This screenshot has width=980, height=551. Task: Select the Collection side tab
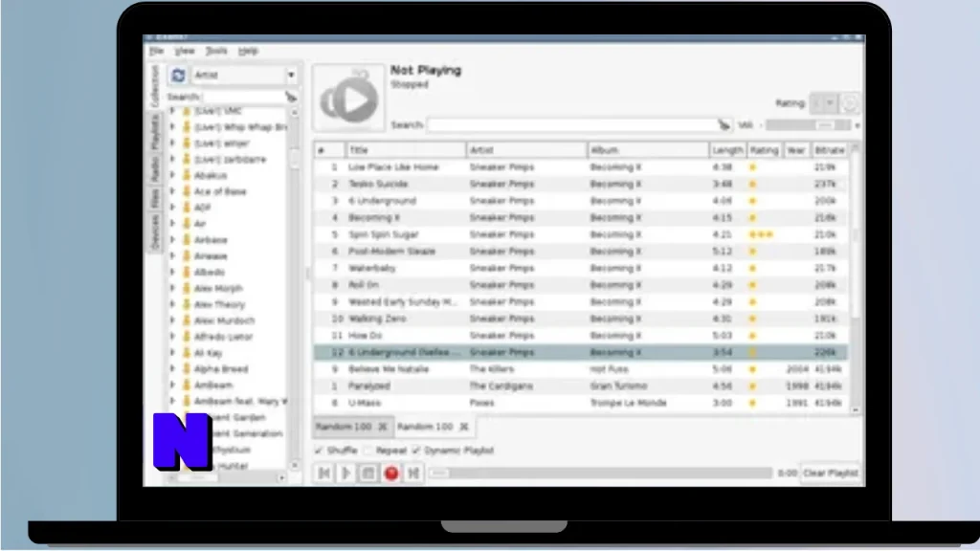pos(155,85)
